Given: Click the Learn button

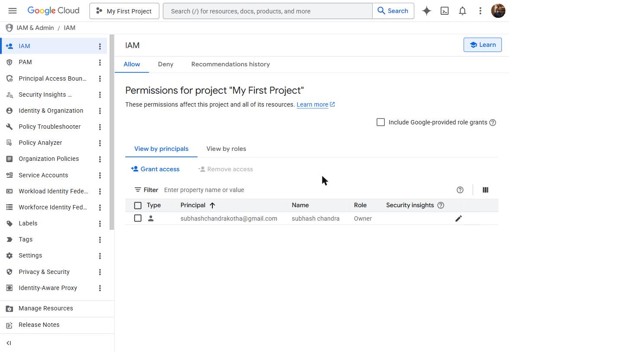Looking at the screenshot, I should pos(483,45).
